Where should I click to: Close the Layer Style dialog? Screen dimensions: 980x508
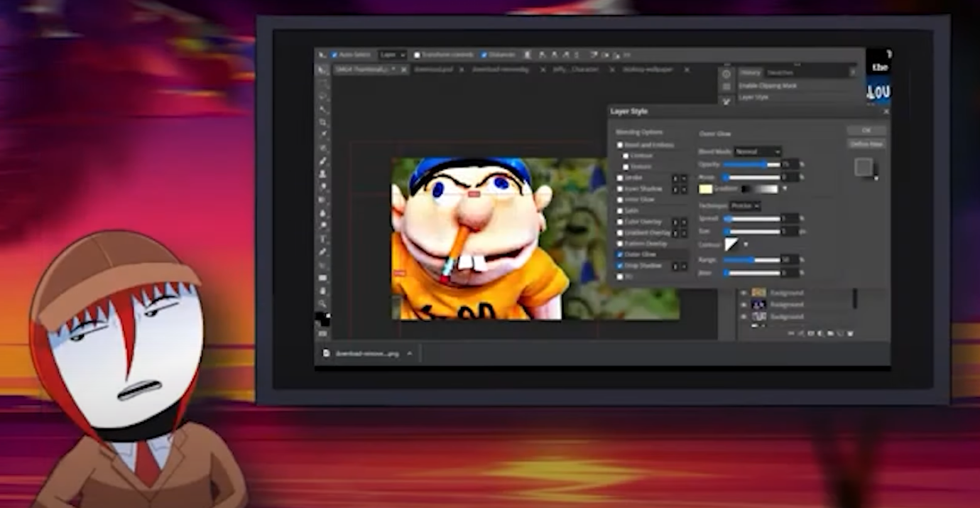(886, 112)
